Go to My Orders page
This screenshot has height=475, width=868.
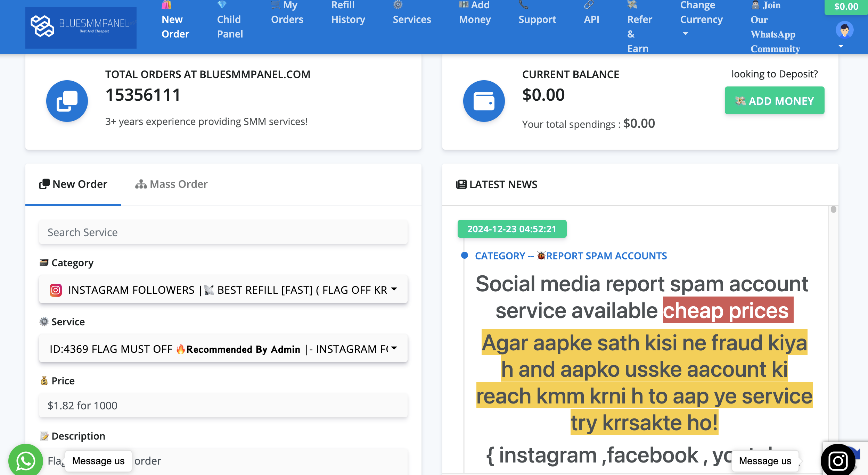click(x=287, y=12)
